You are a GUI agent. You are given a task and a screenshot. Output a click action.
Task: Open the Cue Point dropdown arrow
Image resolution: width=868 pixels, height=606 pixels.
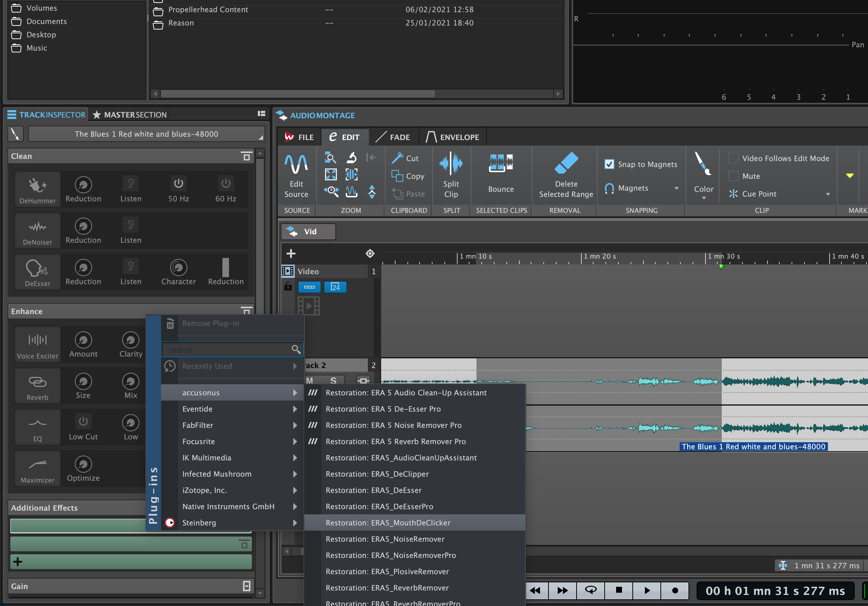click(828, 194)
